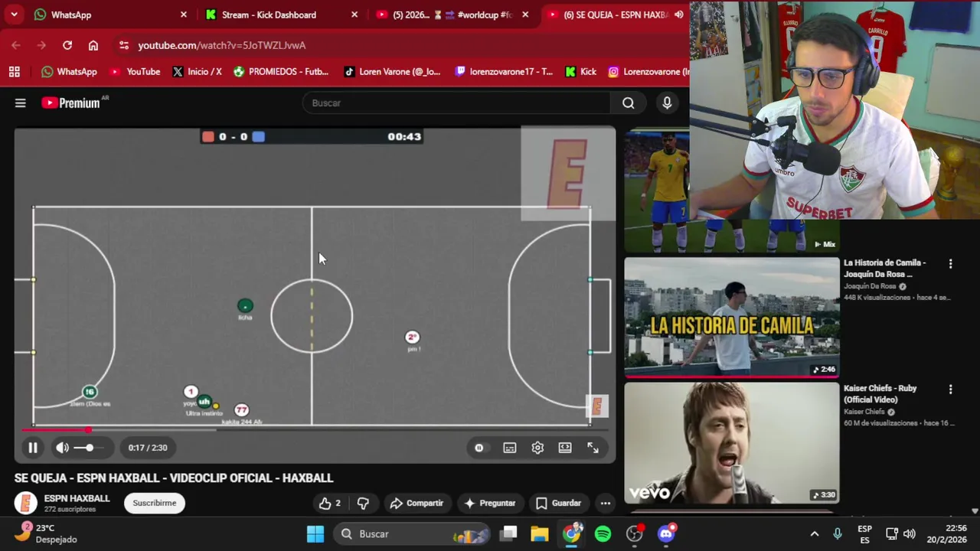Click the ESPN HAXBALL channel avatar
Image resolution: width=980 pixels, height=551 pixels.
point(26,503)
